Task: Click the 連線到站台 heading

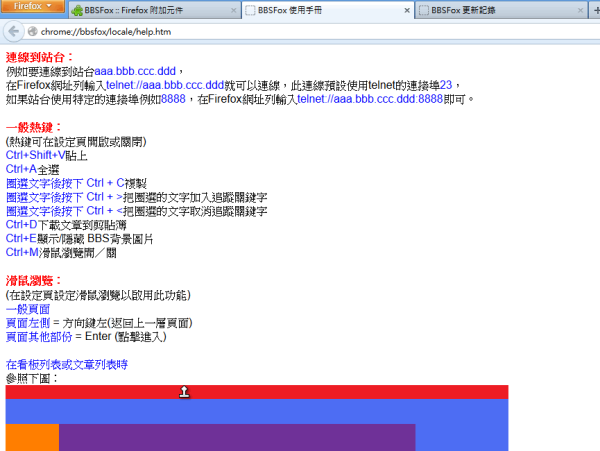Action: coord(39,57)
